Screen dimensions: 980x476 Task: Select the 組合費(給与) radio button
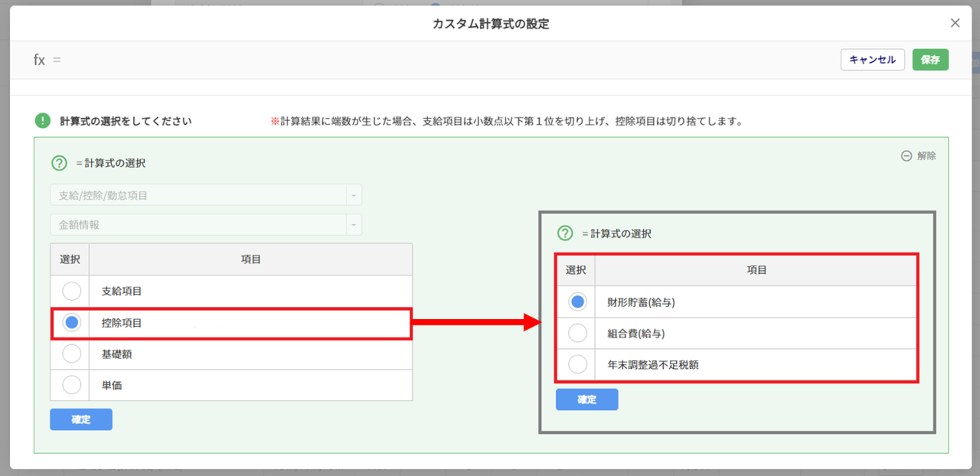[x=578, y=333]
